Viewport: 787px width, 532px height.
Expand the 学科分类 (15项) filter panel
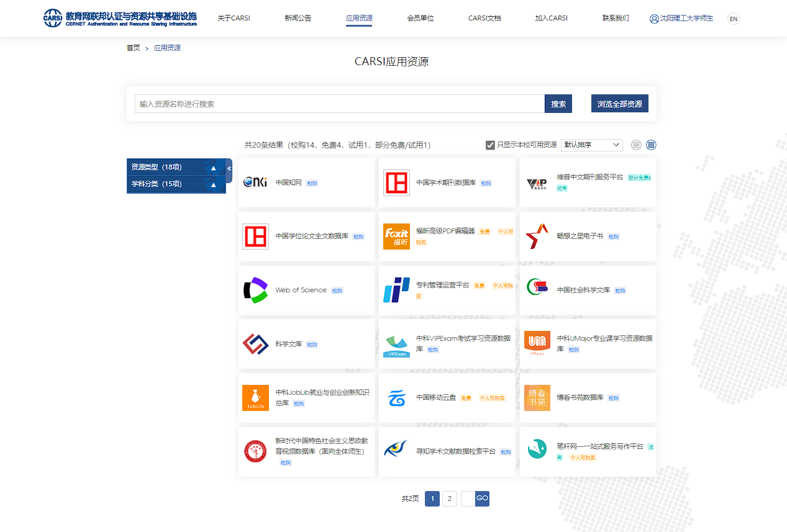coord(176,184)
